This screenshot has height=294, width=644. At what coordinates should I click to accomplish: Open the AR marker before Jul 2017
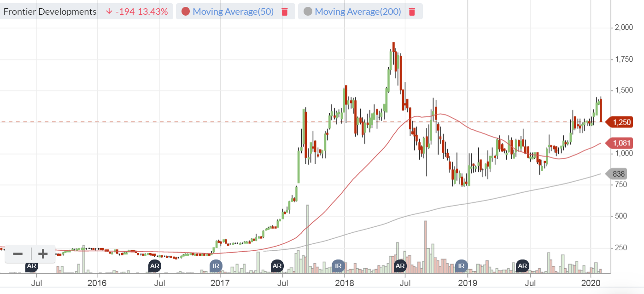(277, 265)
